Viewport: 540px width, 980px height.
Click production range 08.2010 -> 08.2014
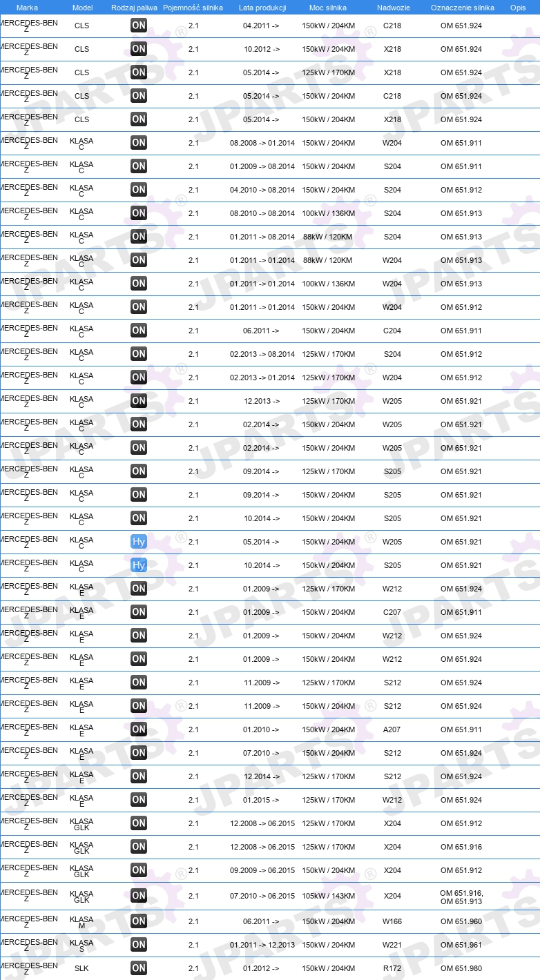point(262,213)
